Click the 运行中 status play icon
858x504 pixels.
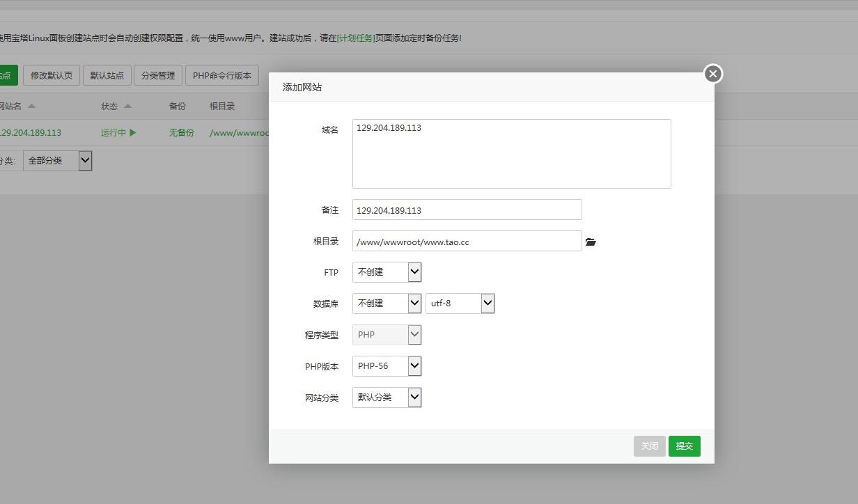click(x=133, y=132)
